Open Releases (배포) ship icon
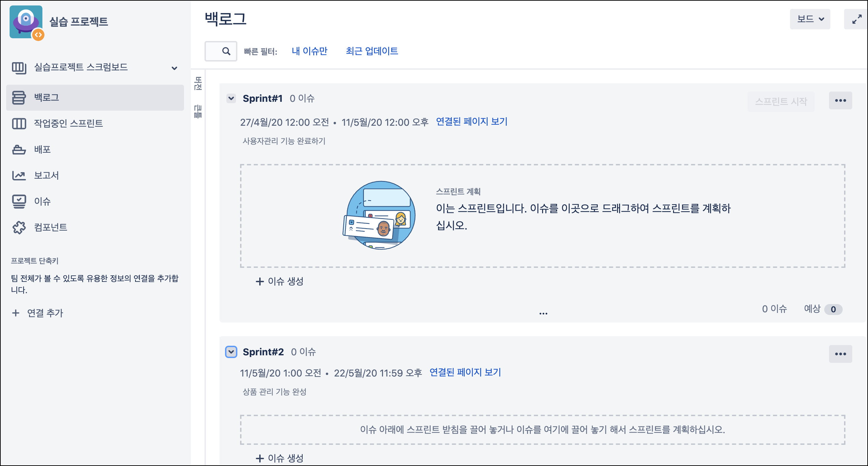The height and width of the screenshot is (466, 868). [19, 150]
